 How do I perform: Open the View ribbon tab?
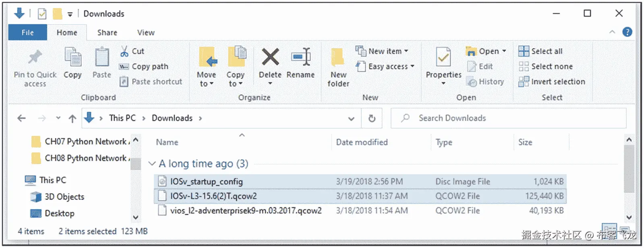coord(146,33)
